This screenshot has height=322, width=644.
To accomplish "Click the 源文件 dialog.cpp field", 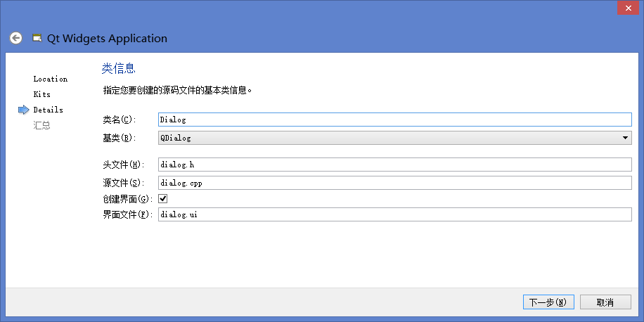I will pos(395,182).
